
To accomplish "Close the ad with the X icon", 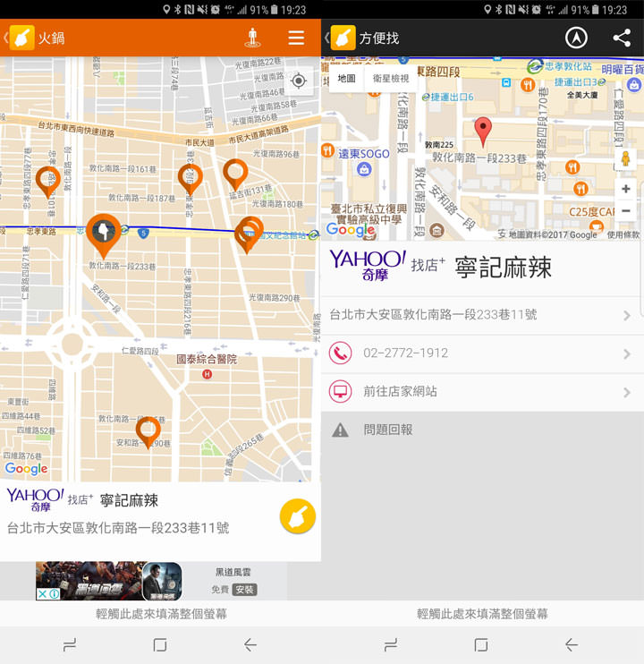I will point(42,594).
